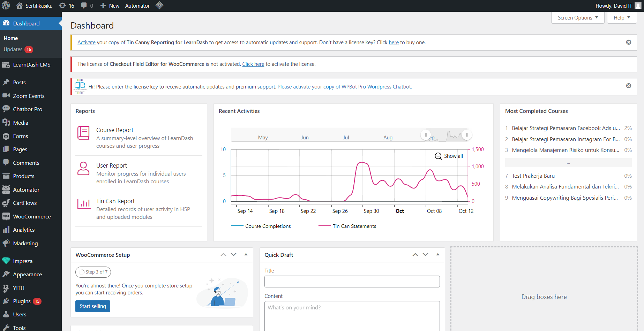The width and height of the screenshot is (644, 331).
Task: Open Impreza diamond icon
Action: tap(6, 261)
